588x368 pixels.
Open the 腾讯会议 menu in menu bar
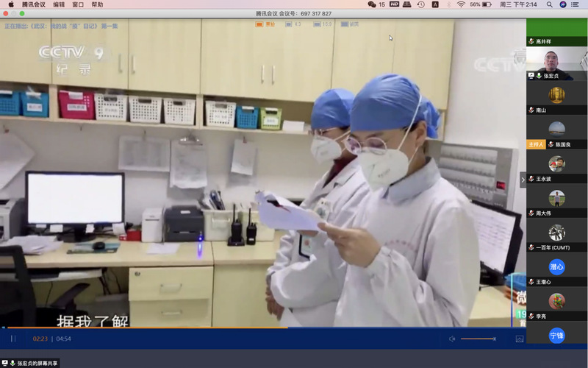[x=33, y=4]
